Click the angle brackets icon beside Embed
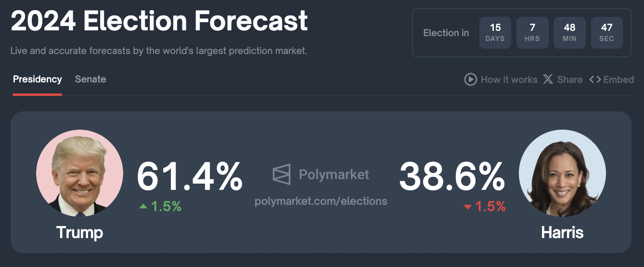The image size is (644, 267). click(x=595, y=80)
